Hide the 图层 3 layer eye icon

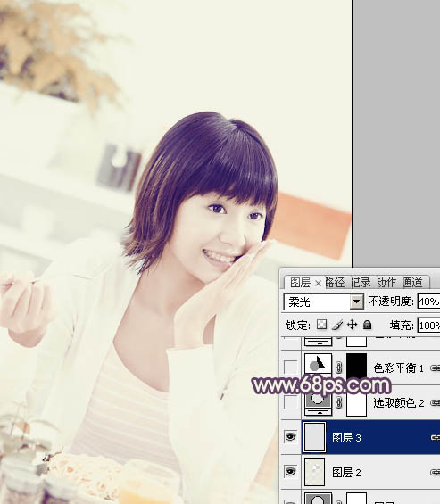coord(290,437)
